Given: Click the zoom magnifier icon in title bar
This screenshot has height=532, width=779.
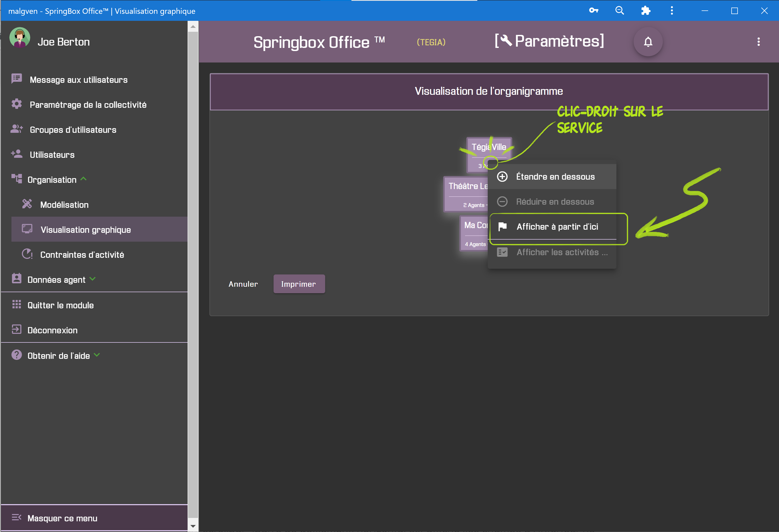Looking at the screenshot, I should (620, 10).
